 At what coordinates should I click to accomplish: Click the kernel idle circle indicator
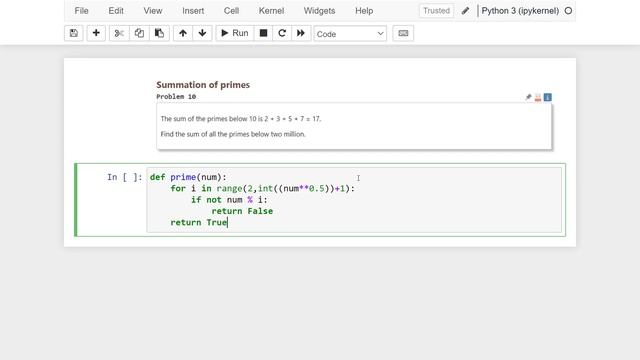click(568, 11)
